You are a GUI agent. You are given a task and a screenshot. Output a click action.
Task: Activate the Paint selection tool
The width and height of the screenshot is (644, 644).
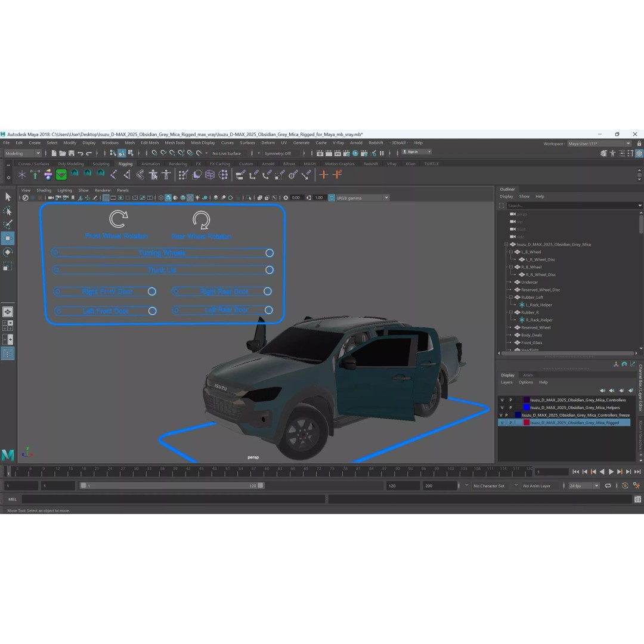[x=8, y=224]
